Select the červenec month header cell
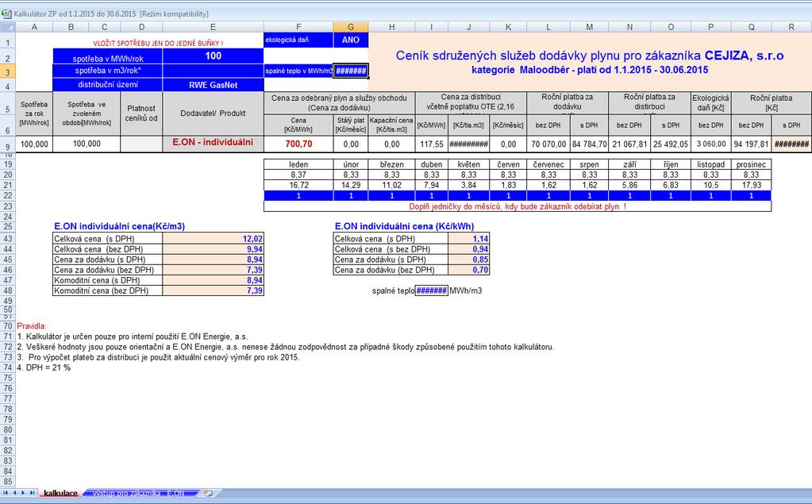This screenshot has height=504, width=812. point(548,165)
